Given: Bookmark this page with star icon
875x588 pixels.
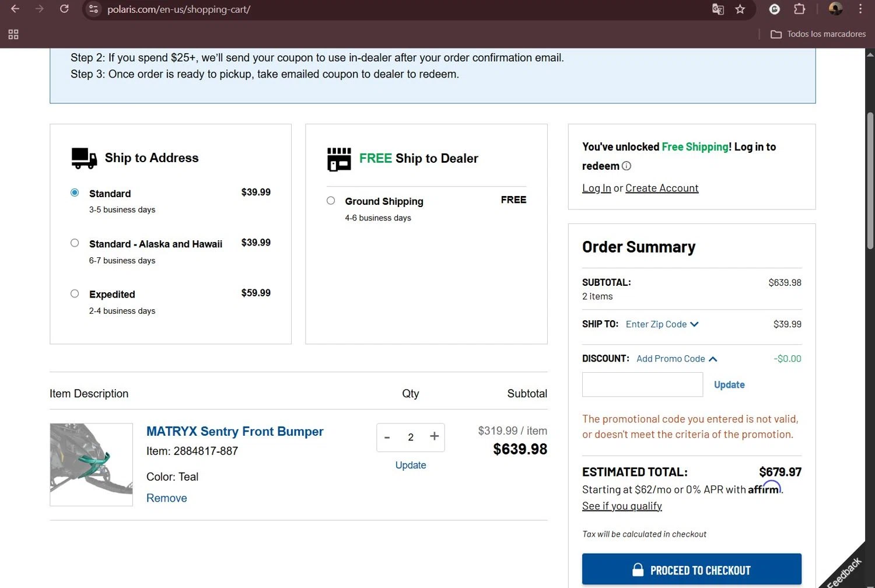Looking at the screenshot, I should point(740,9).
